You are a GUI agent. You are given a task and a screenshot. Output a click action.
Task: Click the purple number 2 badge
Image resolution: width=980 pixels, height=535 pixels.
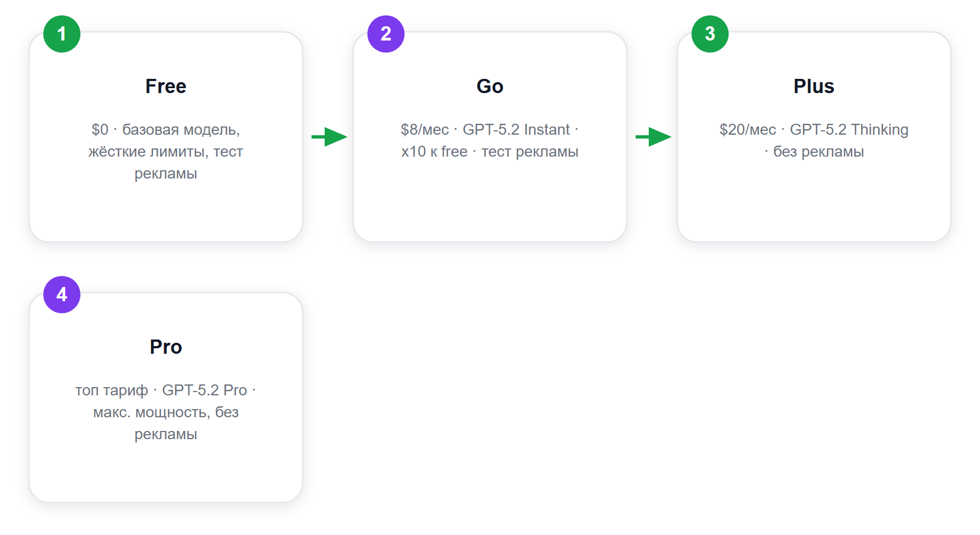pos(386,34)
